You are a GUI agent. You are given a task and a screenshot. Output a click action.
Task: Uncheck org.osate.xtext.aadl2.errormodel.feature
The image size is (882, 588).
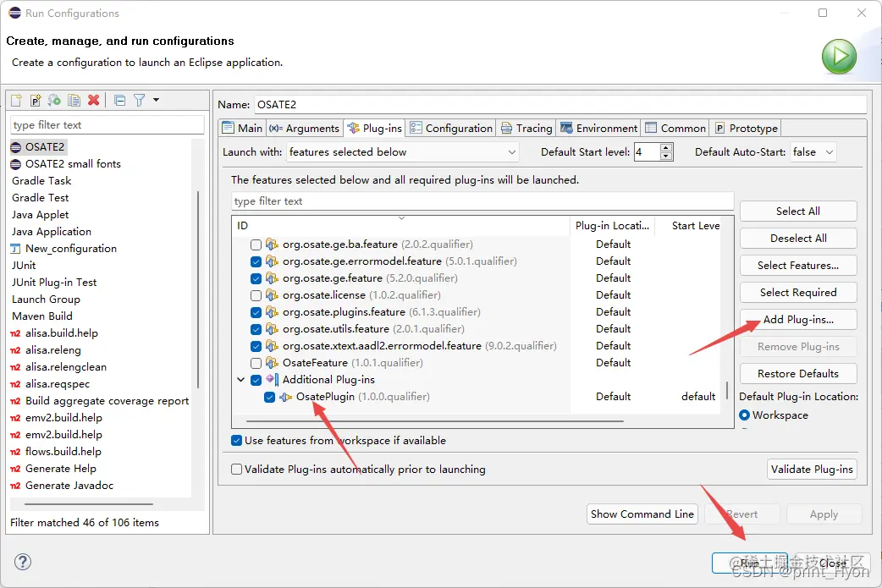(256, 346)
